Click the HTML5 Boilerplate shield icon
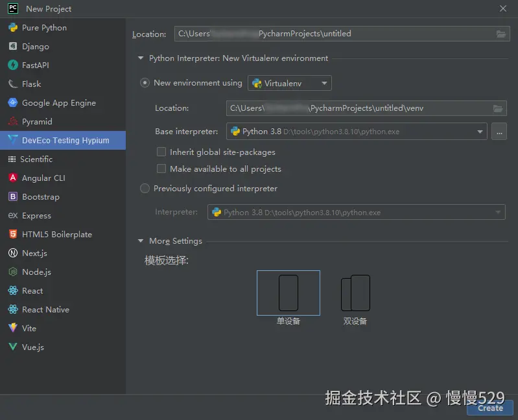The image size is (518, 420). point(13,234)
